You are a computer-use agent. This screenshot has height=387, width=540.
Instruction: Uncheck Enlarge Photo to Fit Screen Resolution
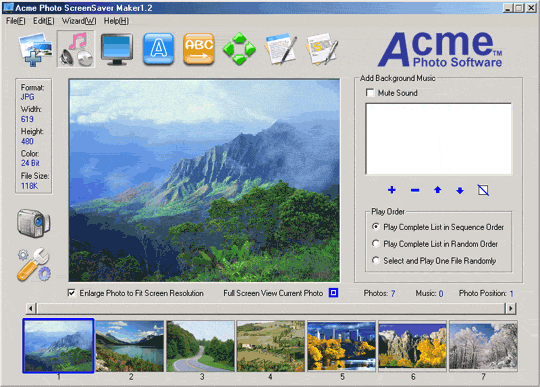pyautogui.click(x=71, y=293)
